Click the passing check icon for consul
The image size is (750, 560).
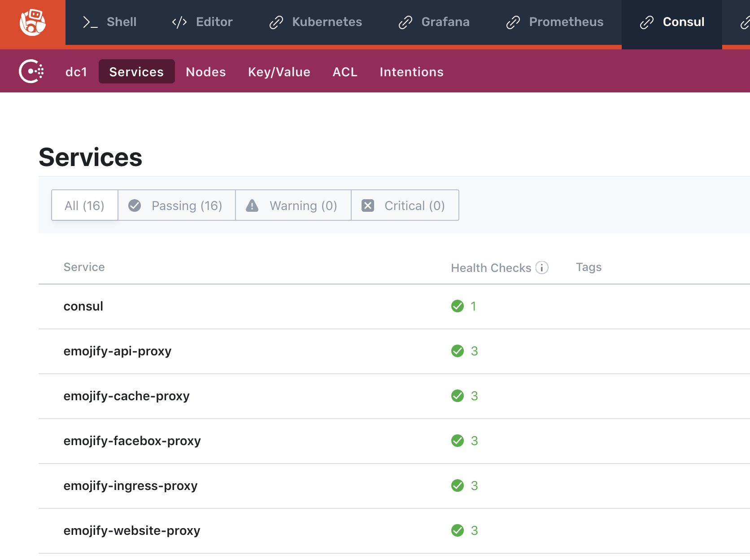458,306
